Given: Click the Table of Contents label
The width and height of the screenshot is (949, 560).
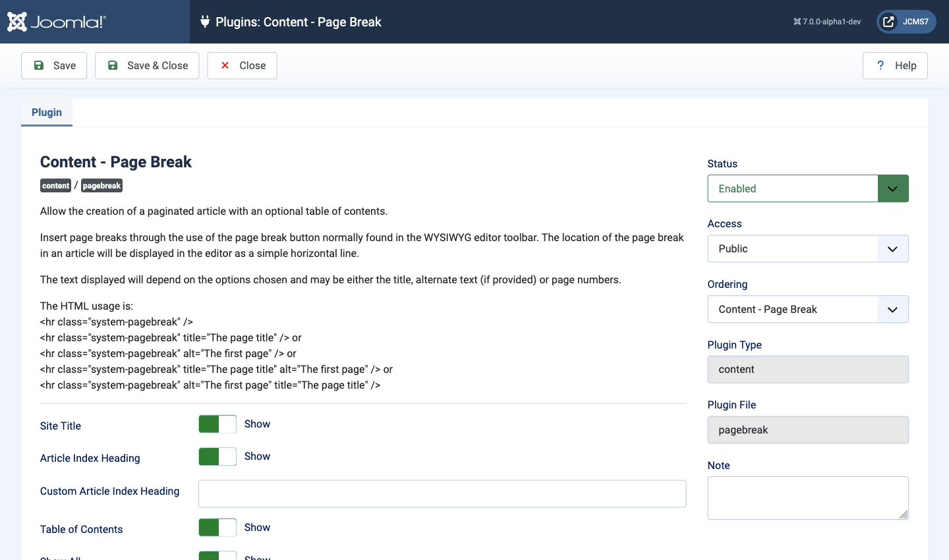Looking at the screenshot, I should pos(82,530).
